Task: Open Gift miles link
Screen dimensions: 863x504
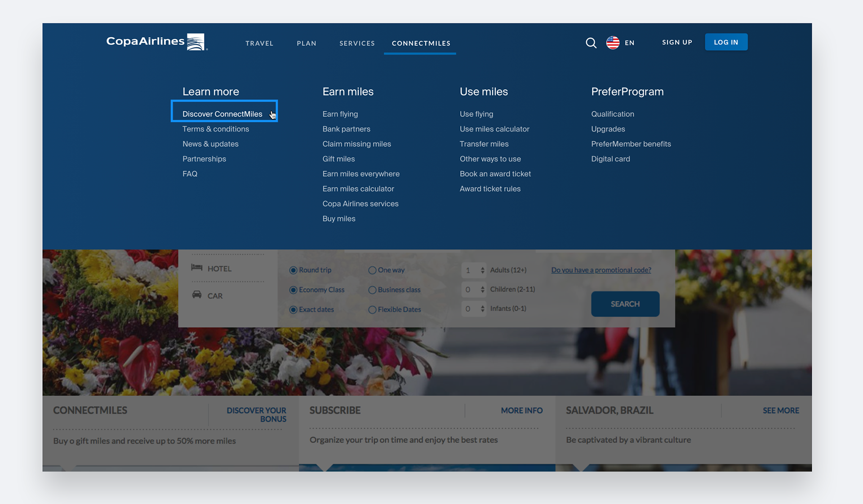Action: [338, 159]
